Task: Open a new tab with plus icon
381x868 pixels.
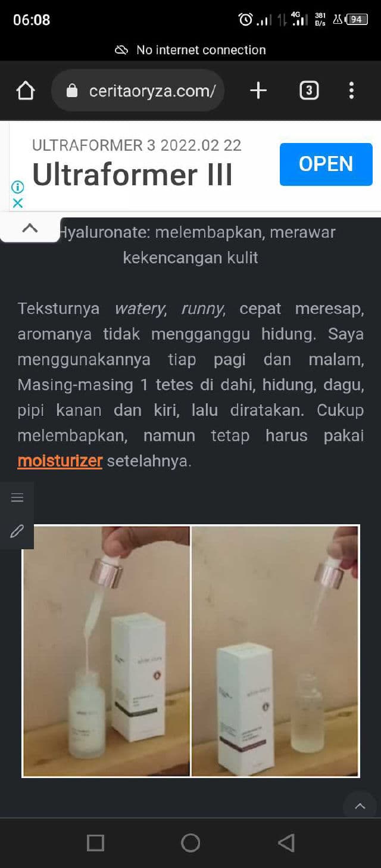Action: (x=258, y=91)
